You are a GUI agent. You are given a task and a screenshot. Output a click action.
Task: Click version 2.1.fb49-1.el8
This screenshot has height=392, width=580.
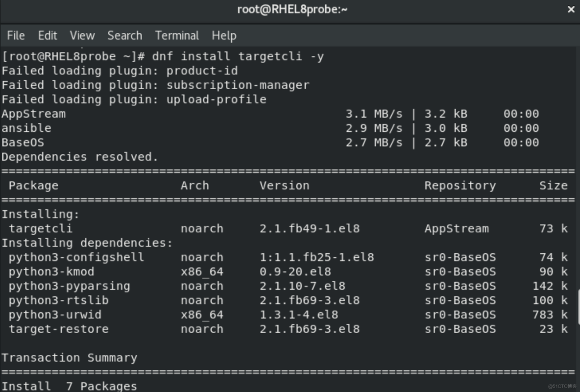[x=310, y=229]
